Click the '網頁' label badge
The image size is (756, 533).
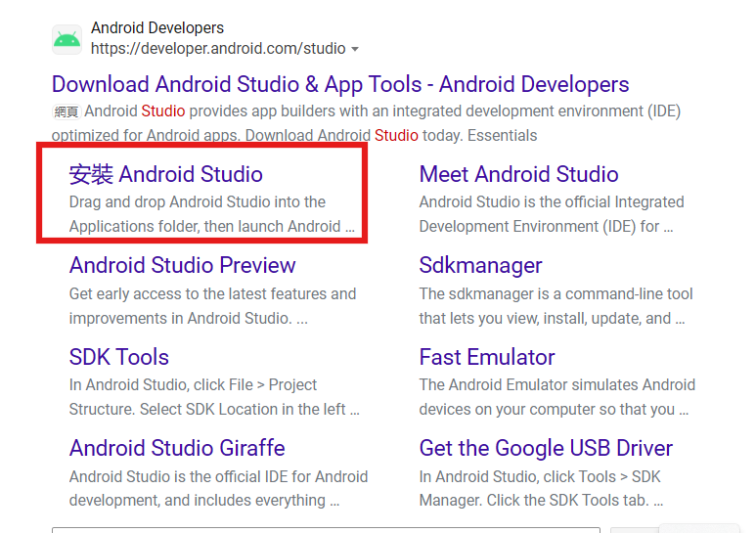[x=67, y=111]
